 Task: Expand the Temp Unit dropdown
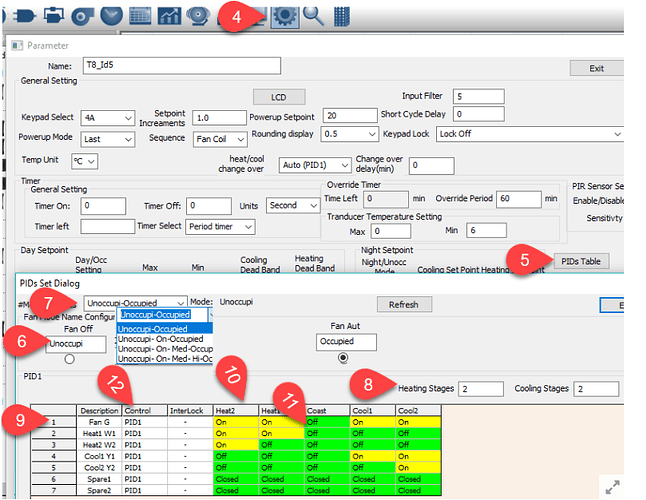tap(85, 161)
